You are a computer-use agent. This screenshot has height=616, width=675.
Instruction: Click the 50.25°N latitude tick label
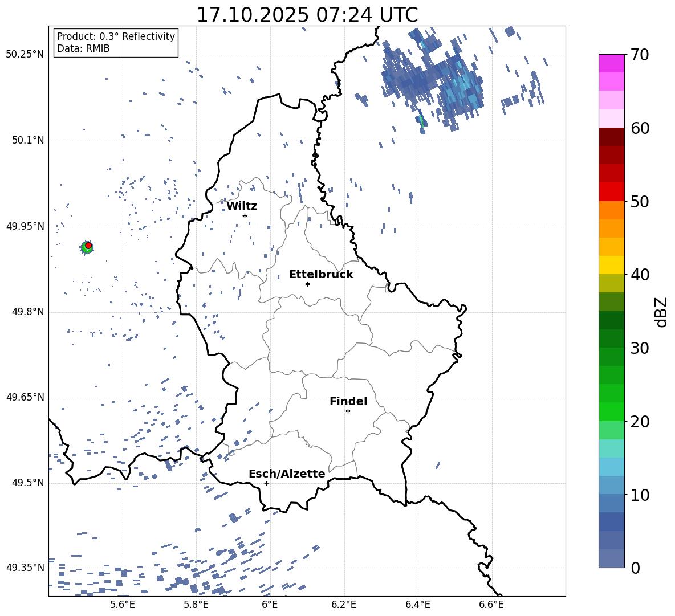pos(25,55)
